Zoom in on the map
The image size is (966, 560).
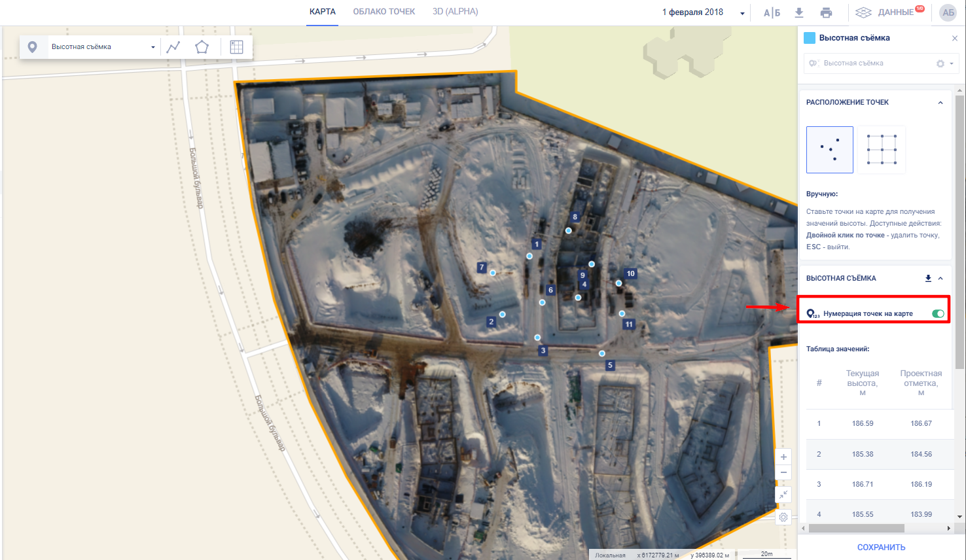tap(783, 457)
